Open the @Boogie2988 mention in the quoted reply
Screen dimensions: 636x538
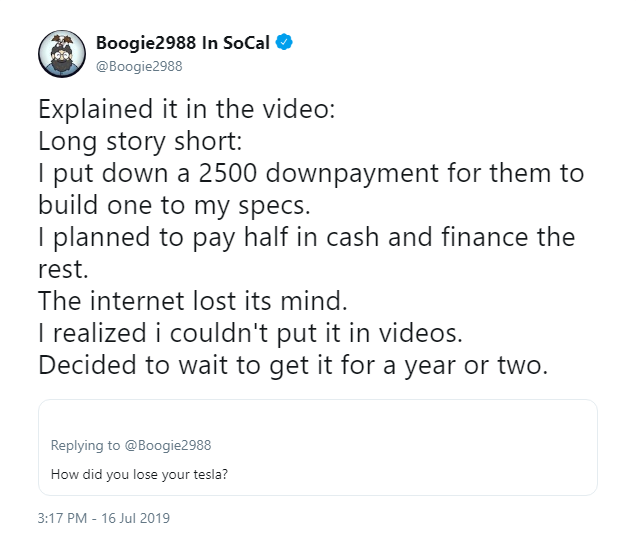169,445
